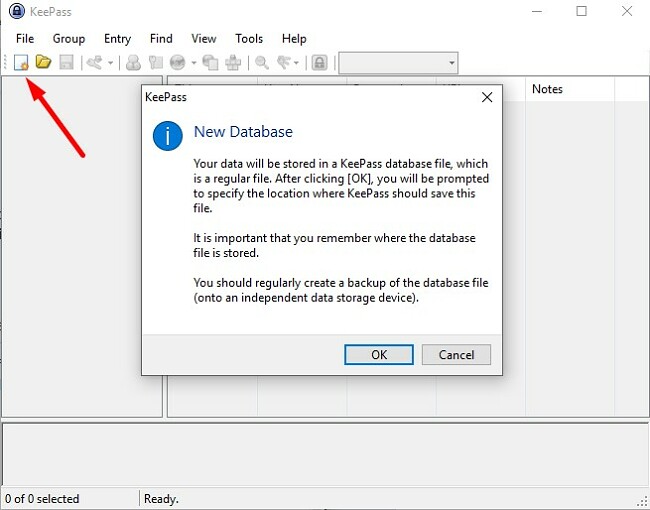Open the Find menu

(161, 39)
